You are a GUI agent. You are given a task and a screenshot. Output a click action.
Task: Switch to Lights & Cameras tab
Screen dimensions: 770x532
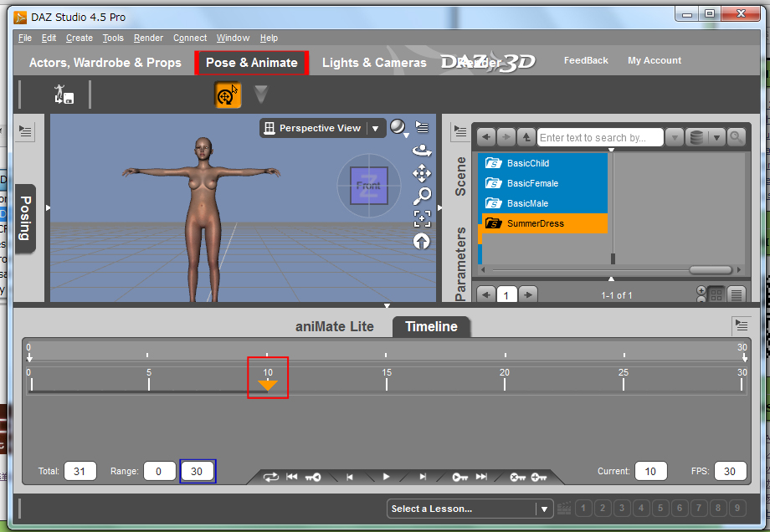point(374,63)
